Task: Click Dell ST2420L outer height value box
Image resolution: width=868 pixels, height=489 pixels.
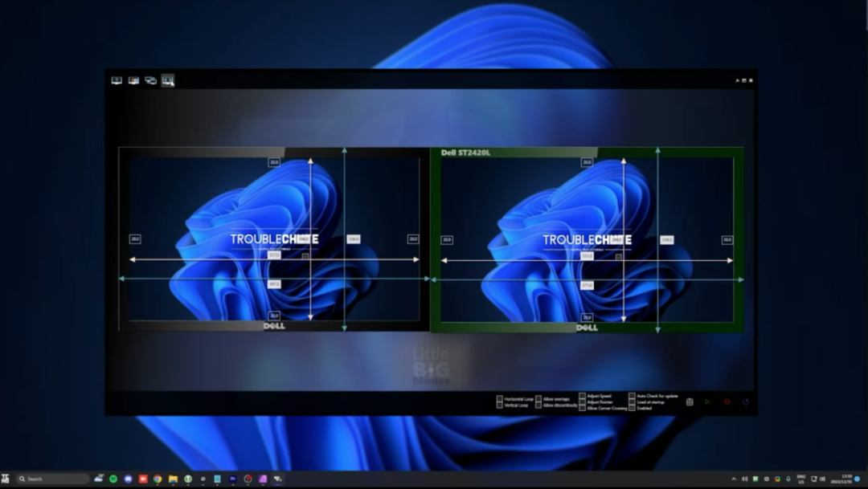Action: pyautogui.click(x=667, y=239)
